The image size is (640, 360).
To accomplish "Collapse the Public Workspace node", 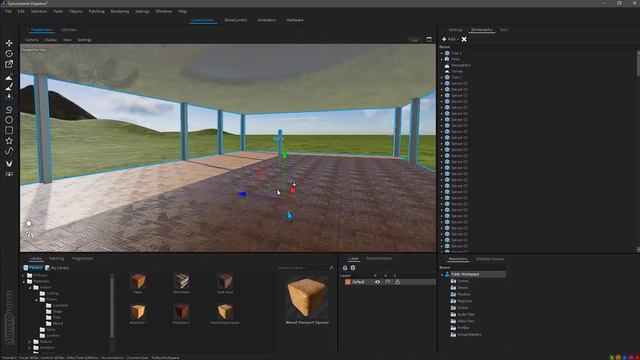I will pos(442,274).
